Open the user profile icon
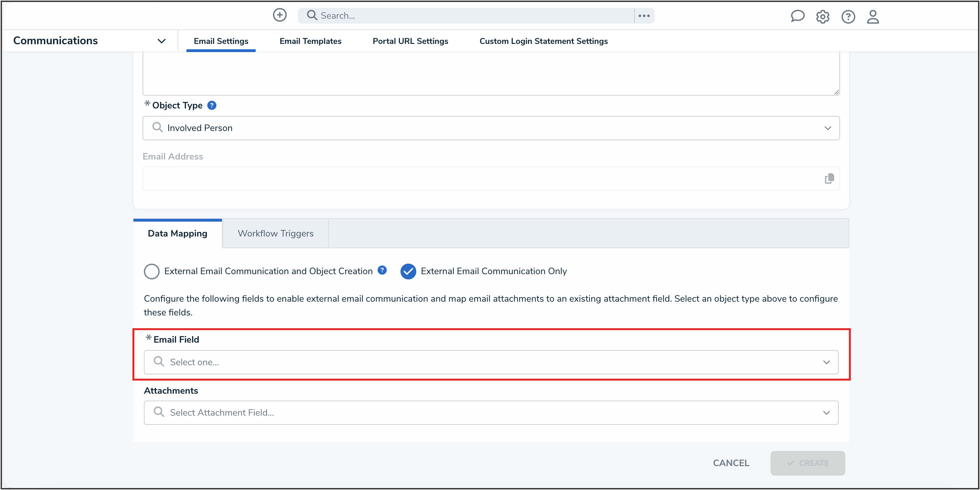980x490 pixels. point(873,17)
